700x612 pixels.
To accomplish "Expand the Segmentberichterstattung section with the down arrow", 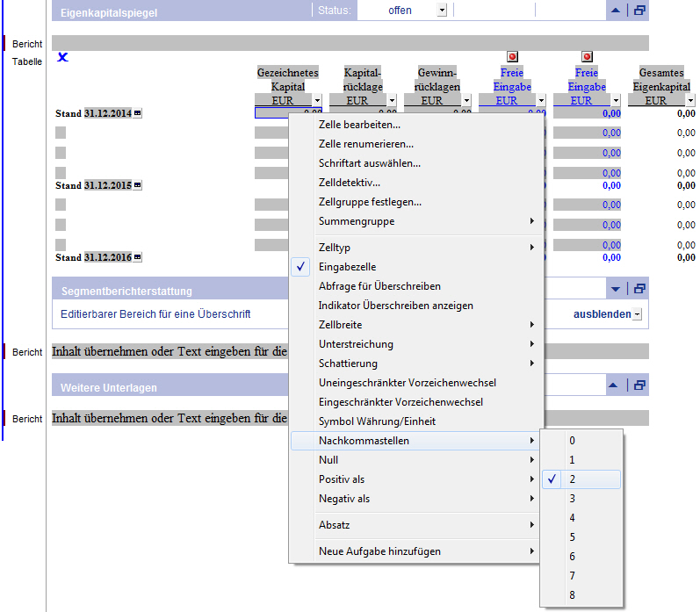I will 615,289.
